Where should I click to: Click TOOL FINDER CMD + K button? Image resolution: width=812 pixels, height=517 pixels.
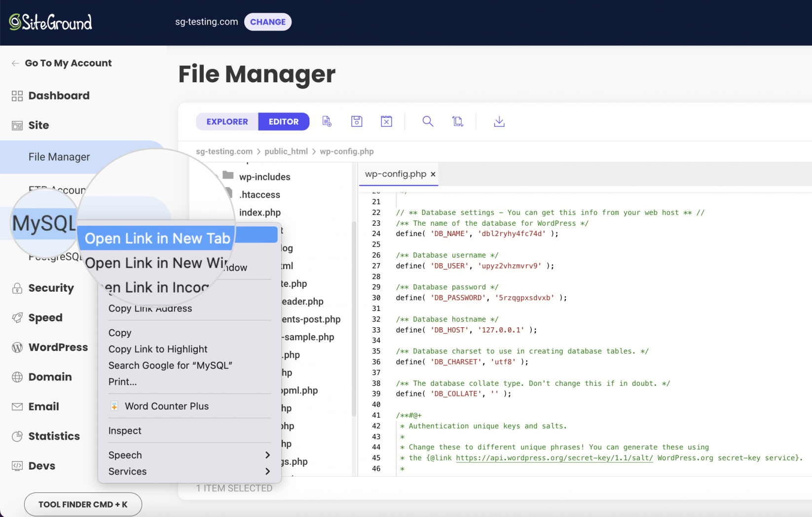[83, 504]
